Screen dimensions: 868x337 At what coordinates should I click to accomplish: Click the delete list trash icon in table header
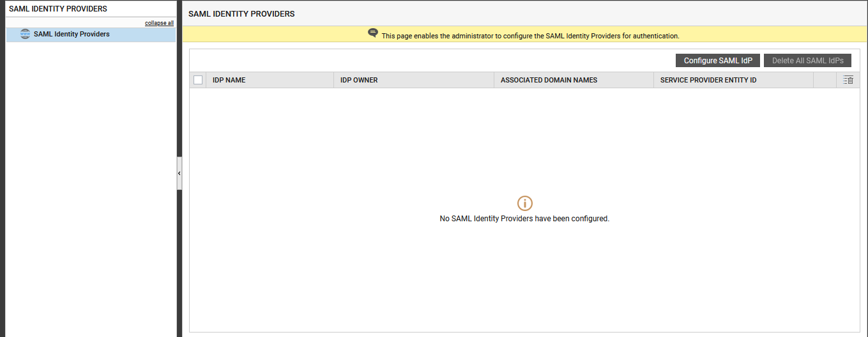[x=848, y=80]
